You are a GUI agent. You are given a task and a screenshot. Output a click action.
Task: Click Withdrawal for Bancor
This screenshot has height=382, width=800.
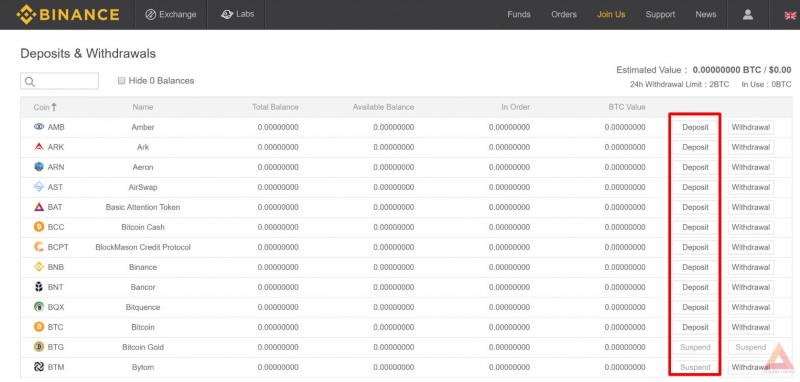click(x=751, y=287)
